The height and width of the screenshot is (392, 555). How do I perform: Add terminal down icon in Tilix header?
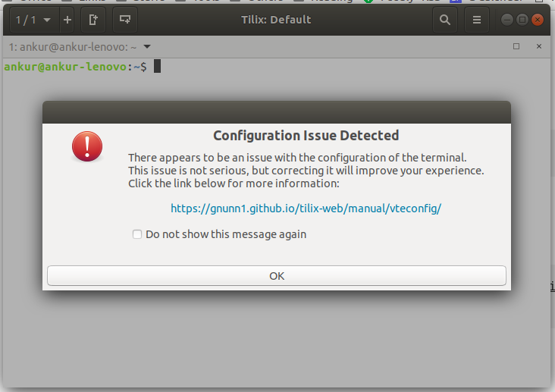125,20
